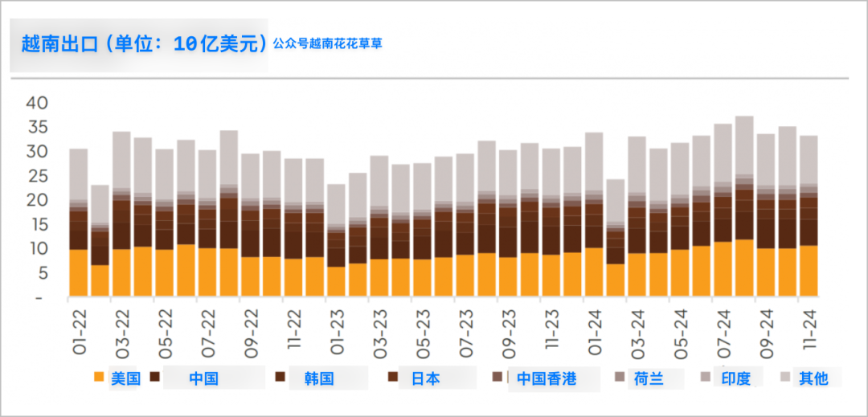
Task: Click the y-axis value 20
Action: [x=37, y=200]
